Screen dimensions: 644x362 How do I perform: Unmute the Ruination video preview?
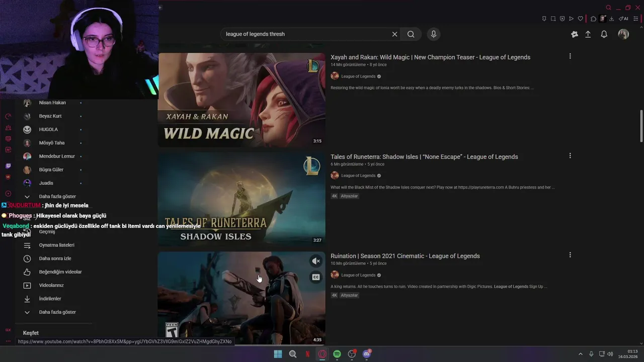pyautogui.click(x=316, y=261)
